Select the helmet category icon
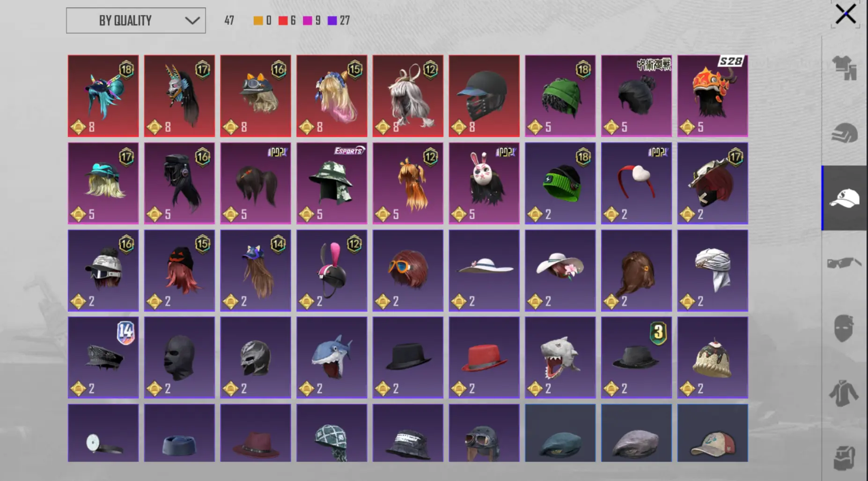This screenshot has width=868, height=481. pos(845,133)
